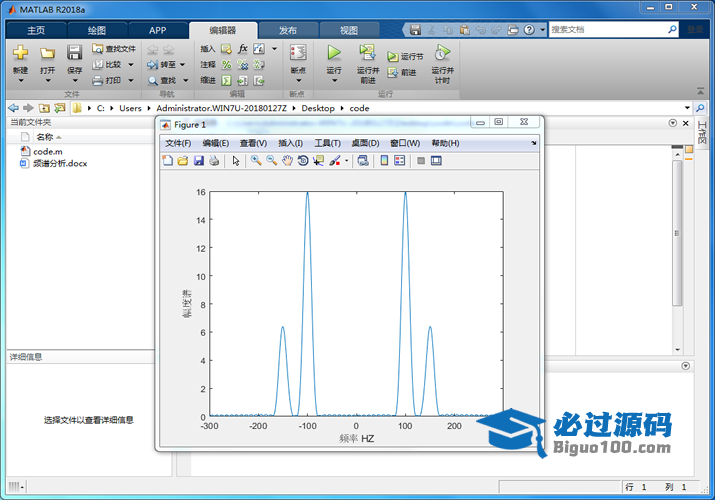Click the uncomment icon with blue X
This screenshot has width=715, height=500.
pyautogui.click(x=243, y=65)
